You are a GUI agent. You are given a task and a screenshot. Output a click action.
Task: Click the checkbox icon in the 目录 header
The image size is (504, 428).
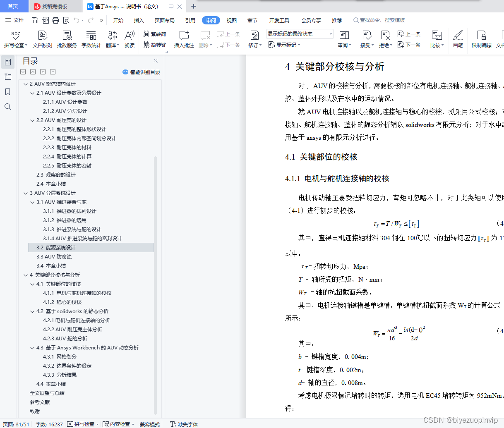click(23, 72)
